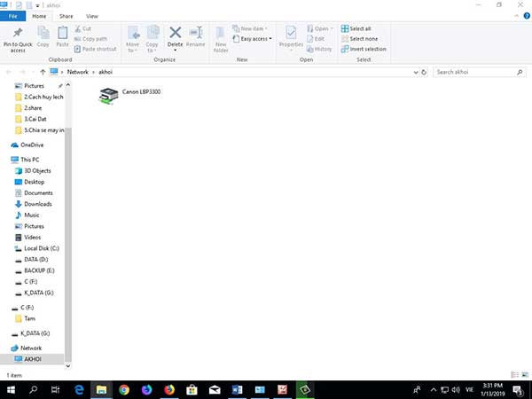
Task: Click the Properties ribbon icon
Action: tap(291, 33)
